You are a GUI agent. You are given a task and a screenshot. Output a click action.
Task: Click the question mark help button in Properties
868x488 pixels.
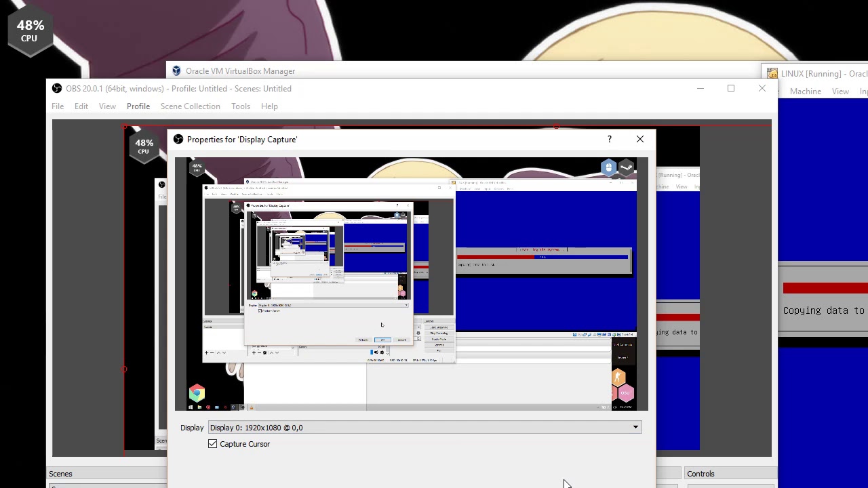(x=609, y=139)
